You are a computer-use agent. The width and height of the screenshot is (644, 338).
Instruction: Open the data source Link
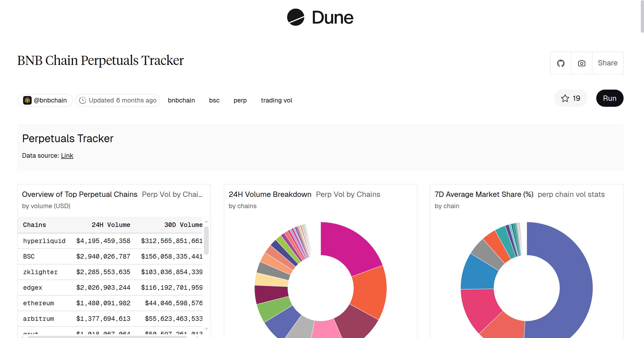[x=67, y=155]
